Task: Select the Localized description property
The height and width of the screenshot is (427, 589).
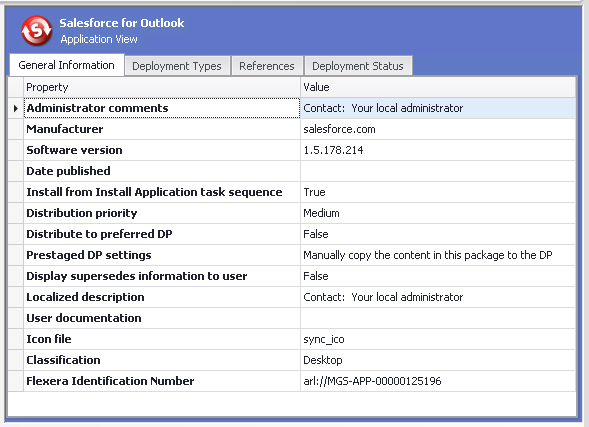Action: pyautogui.click(x=162, y=297)
